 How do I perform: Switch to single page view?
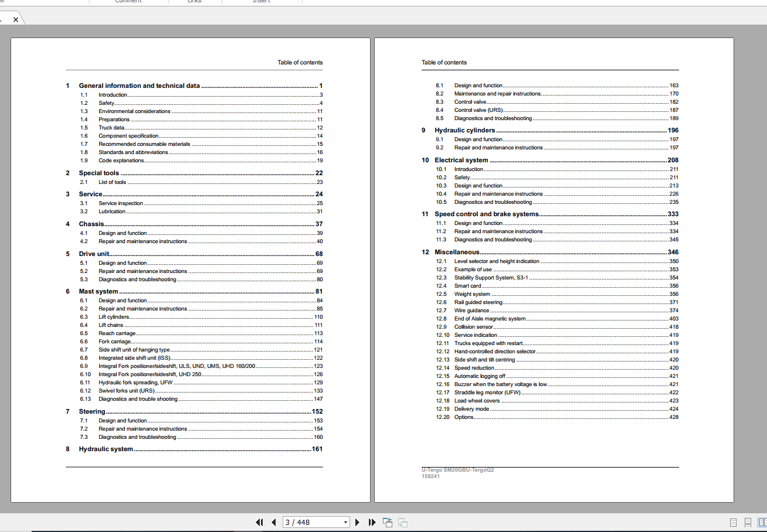point(733,522)
